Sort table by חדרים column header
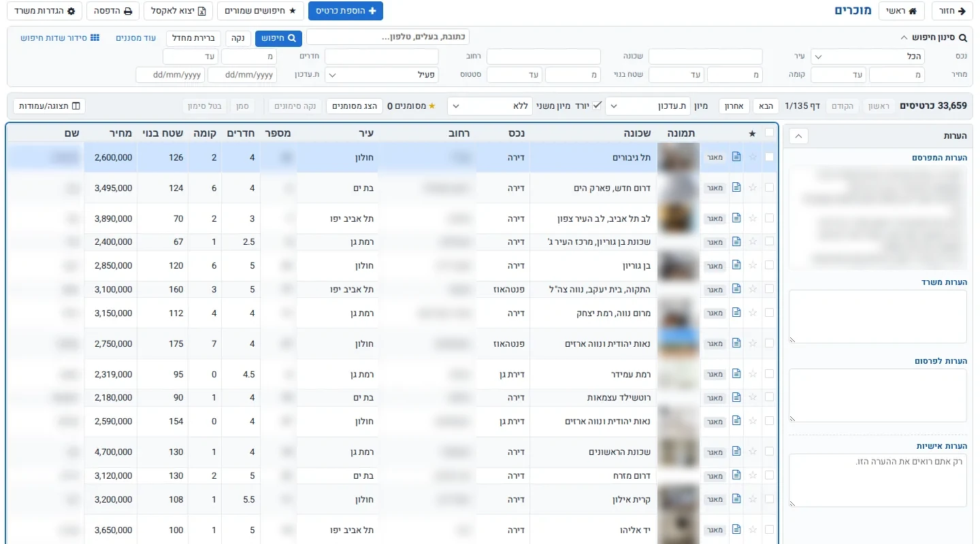Image resolution: width=980 pixels, height=544 pixels. coord(242,133)
